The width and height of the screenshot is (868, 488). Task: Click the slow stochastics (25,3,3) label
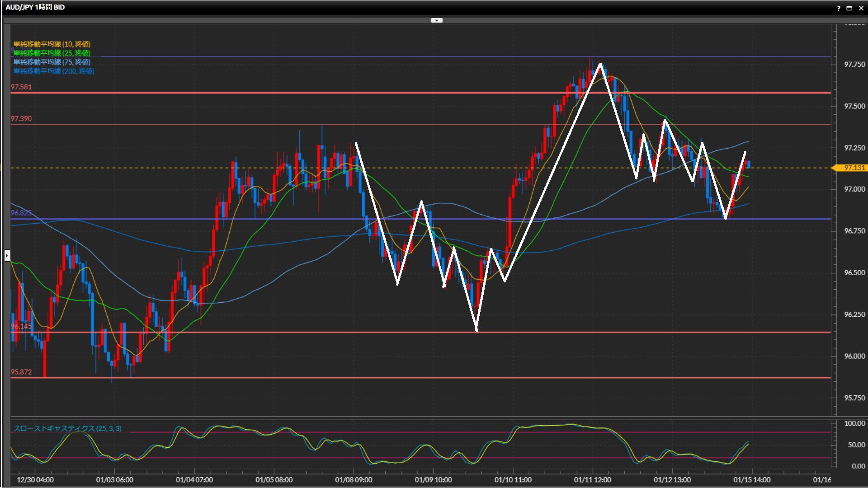coord(67,428)
